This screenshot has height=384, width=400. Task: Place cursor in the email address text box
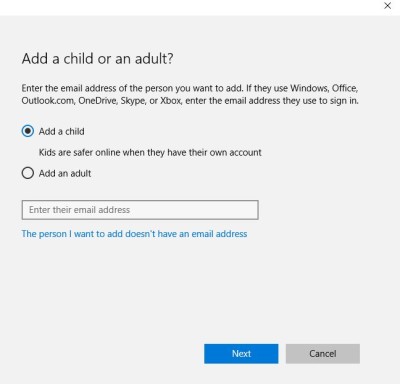140,210
